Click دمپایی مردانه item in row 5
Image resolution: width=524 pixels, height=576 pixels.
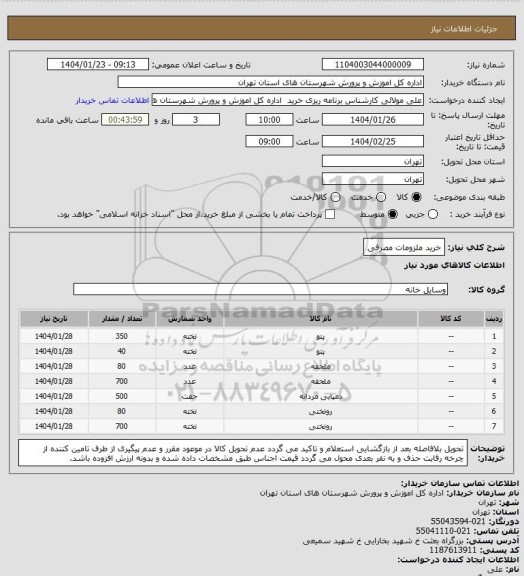(x=321, y=396)
